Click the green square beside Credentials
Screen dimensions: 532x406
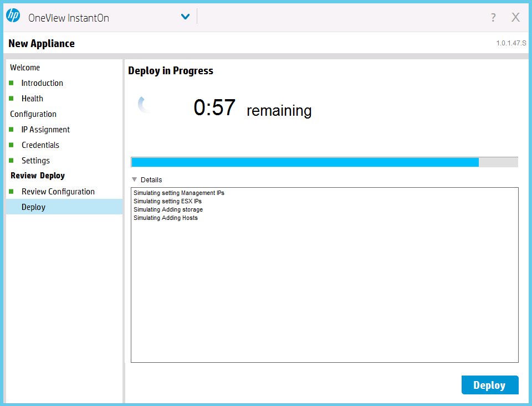(11, 145)
